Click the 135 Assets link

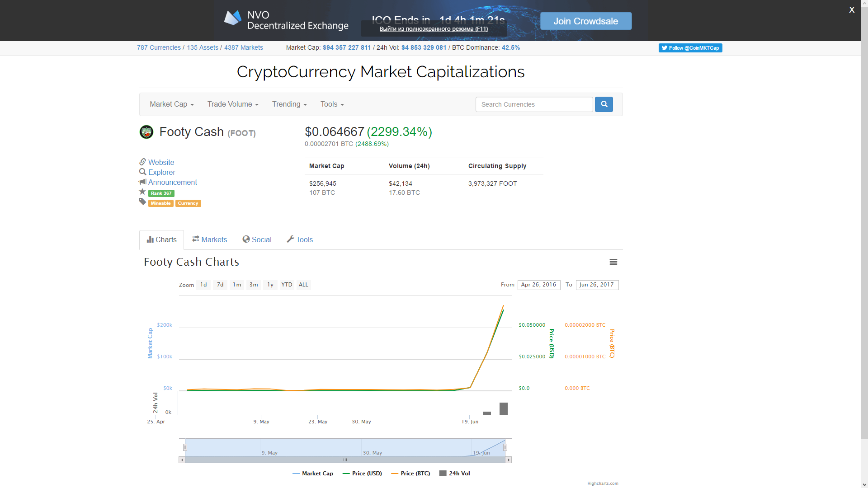[203, 47]
